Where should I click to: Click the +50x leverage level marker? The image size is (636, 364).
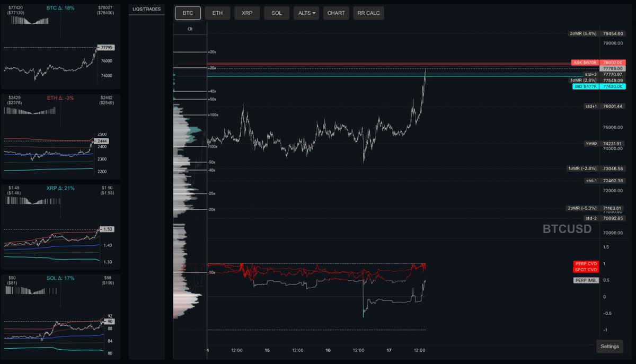213,99
